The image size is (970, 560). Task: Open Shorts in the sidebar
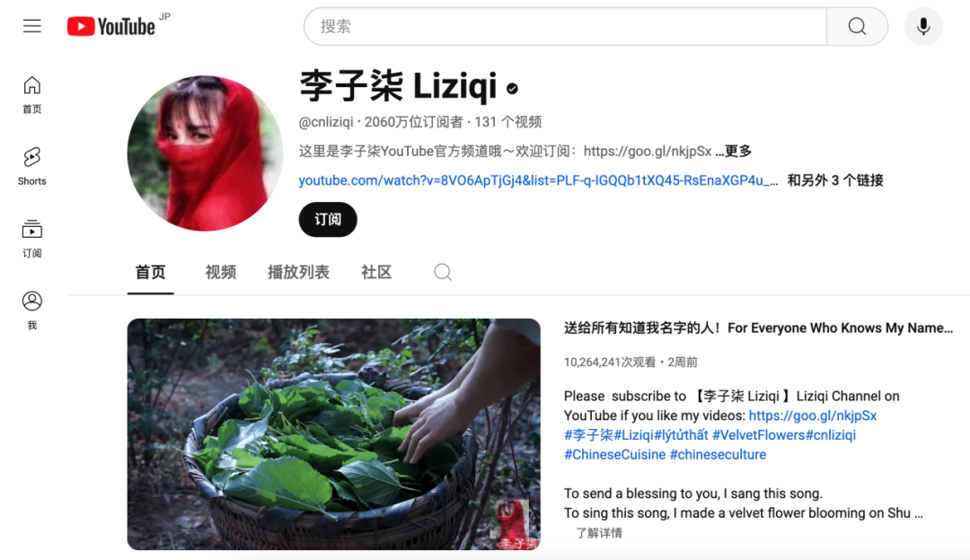pyautogui.click(x=32, y=166)
